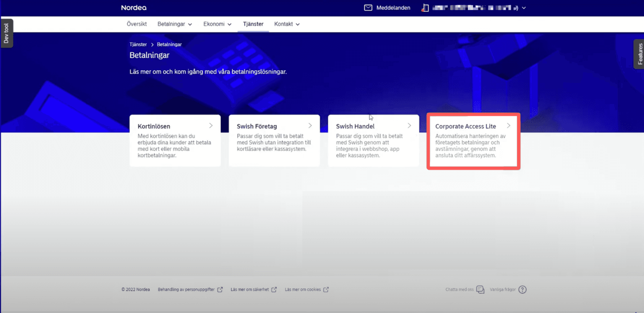
Task: Click the company building icon in the header
Action: click(x=425, y=8)
